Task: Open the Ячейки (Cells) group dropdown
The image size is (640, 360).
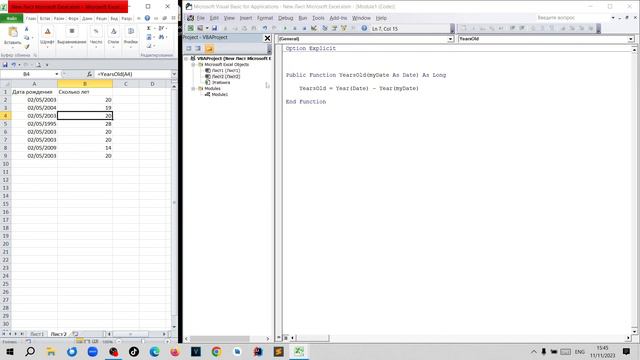Action: [131, 38]
